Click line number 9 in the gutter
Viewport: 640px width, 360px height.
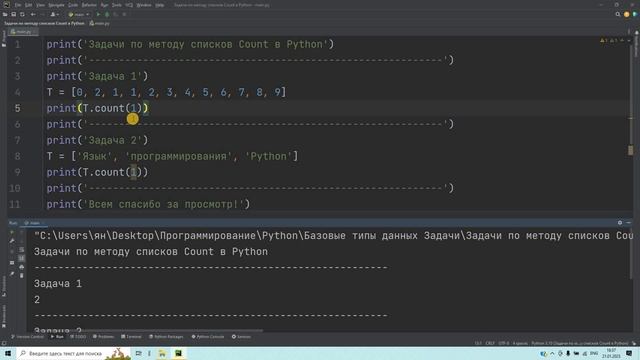coord(17,172)
